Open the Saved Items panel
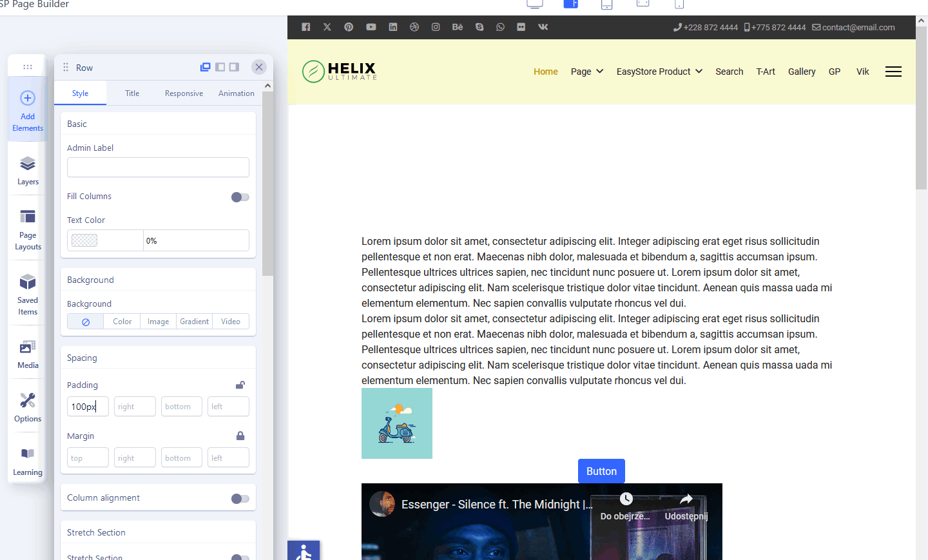 click(x=27, y=294)
